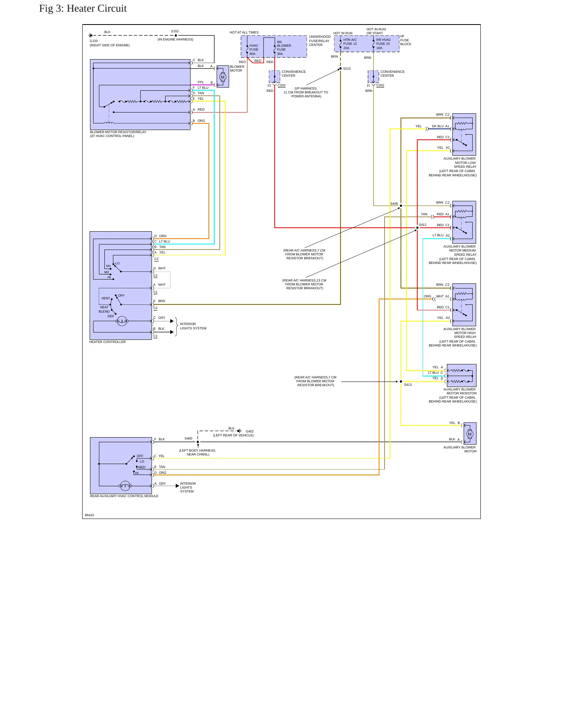The width and height of the screenshot is (563, 728).
Task: Click the 'DK BLU A1' wire label
Action: pyautogui.click(x=441, y=126)
